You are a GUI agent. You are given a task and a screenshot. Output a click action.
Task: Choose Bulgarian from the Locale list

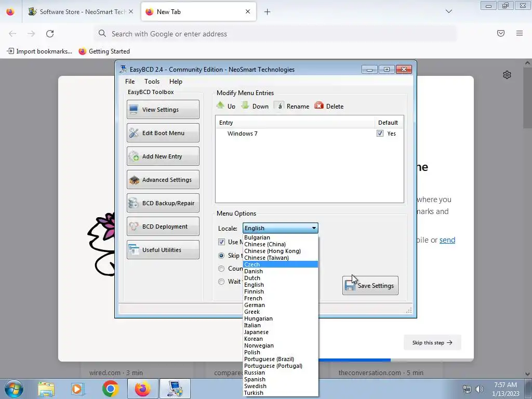pyautogui.click(x=281, y=237)
